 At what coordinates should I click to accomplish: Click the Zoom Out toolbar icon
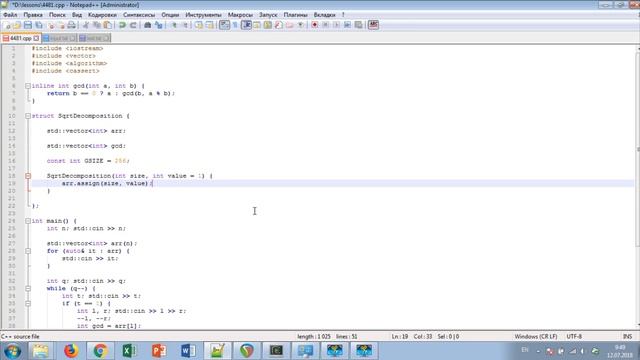click(x=185, y=25)
